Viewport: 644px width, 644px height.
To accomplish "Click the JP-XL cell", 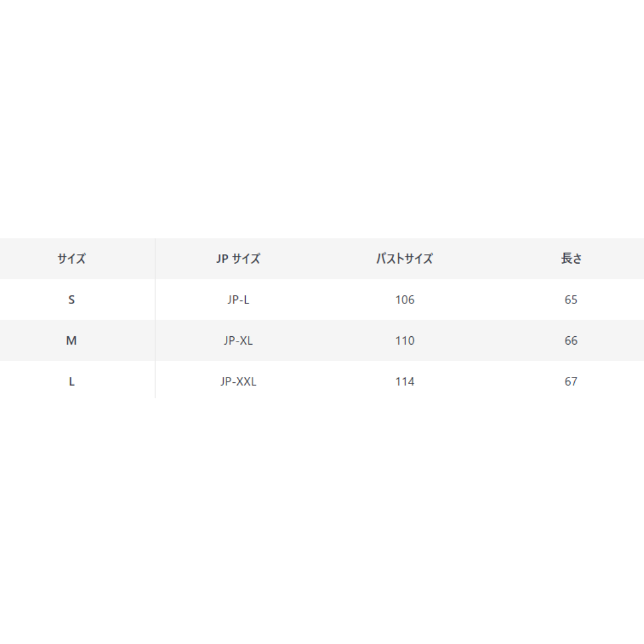I will tap(238, 340).
